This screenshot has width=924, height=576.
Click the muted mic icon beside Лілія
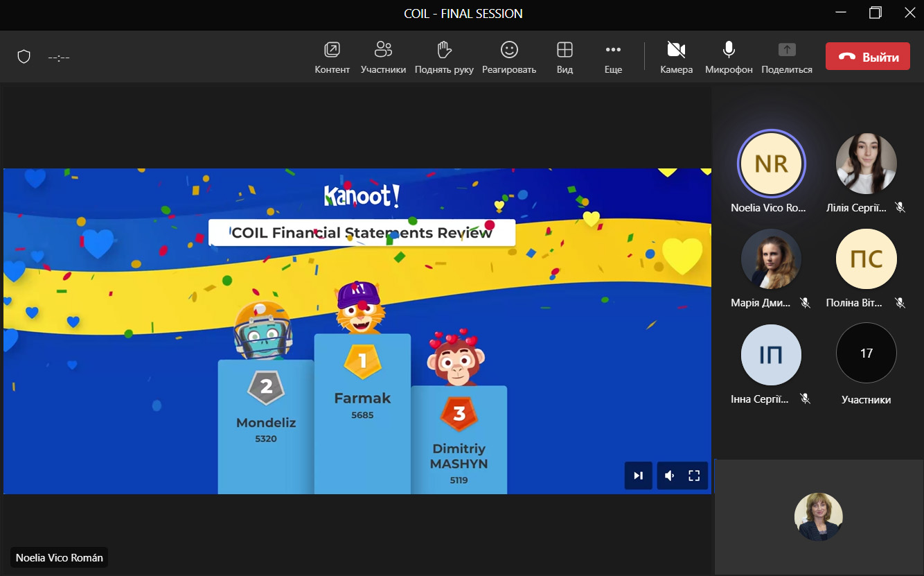click(x=900, y=207)
